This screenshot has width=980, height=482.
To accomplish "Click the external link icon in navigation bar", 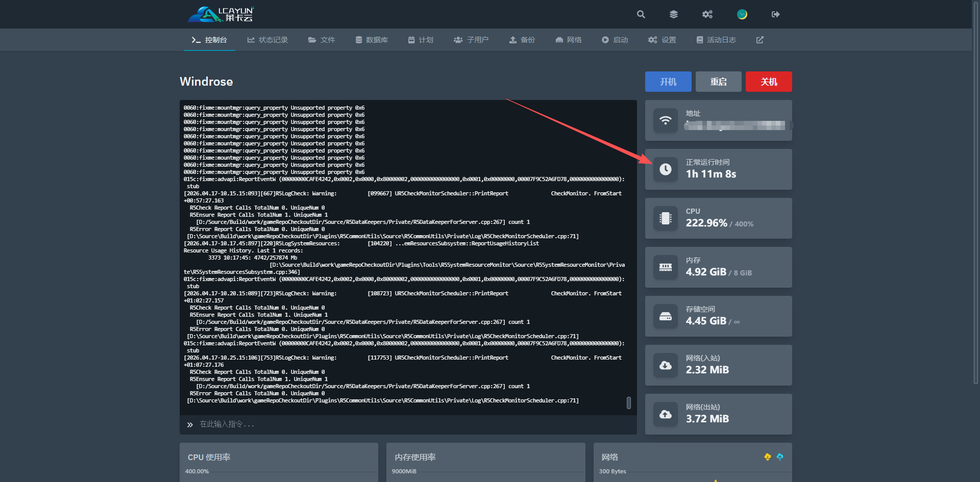I will (759, 40).
